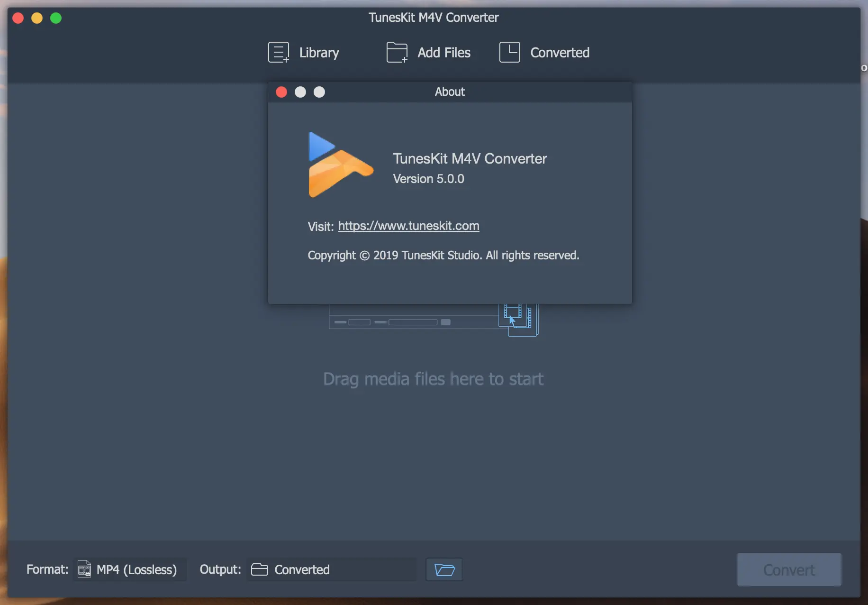Click the output folder icon

coord(260,569)
